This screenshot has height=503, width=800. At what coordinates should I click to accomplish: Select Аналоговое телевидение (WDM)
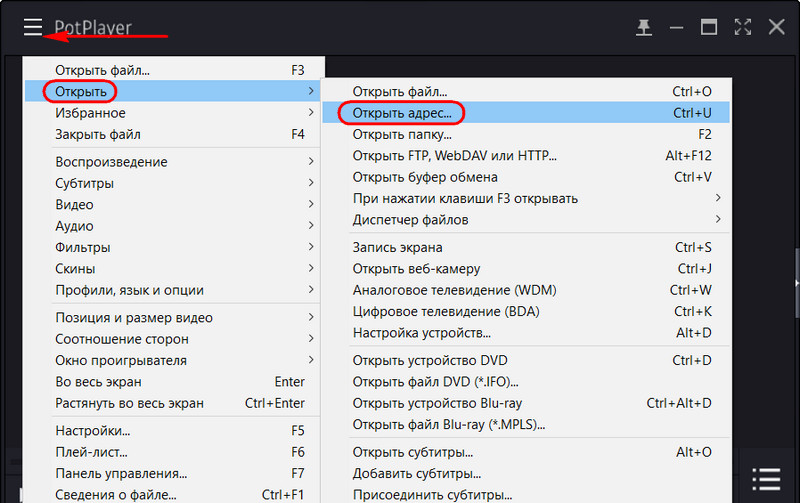(x=526, y=290)
